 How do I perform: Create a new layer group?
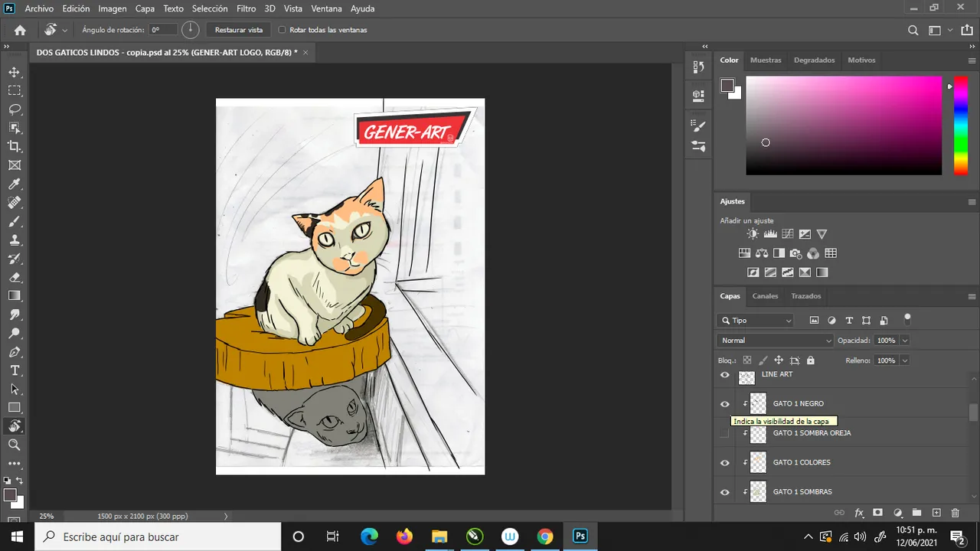[916, 513]
